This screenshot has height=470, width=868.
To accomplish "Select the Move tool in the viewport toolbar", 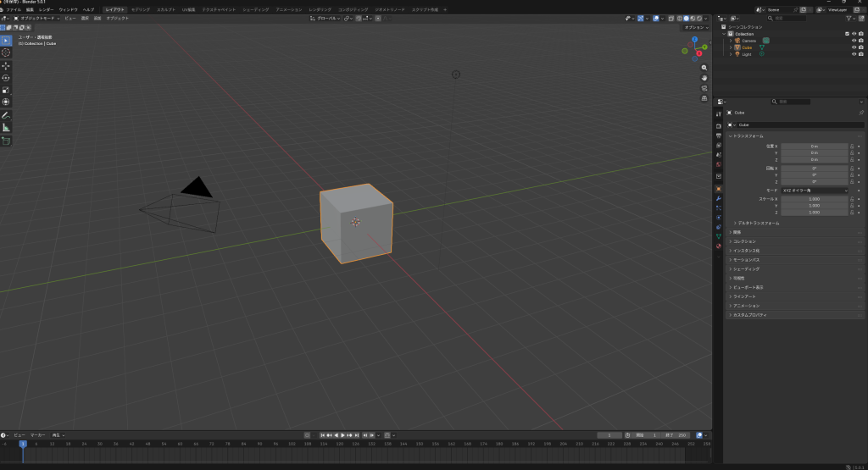I will point(6,65).
